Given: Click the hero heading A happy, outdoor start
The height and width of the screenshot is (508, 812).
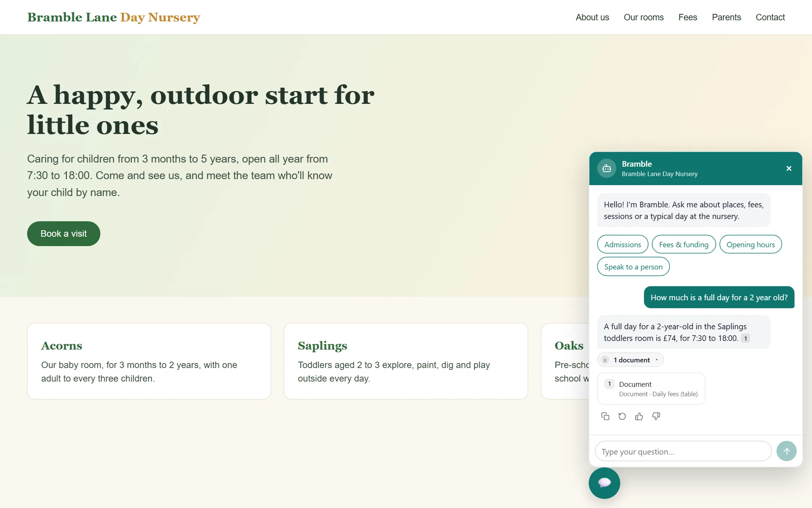Looking at the screenshot, I should point(201,110).
